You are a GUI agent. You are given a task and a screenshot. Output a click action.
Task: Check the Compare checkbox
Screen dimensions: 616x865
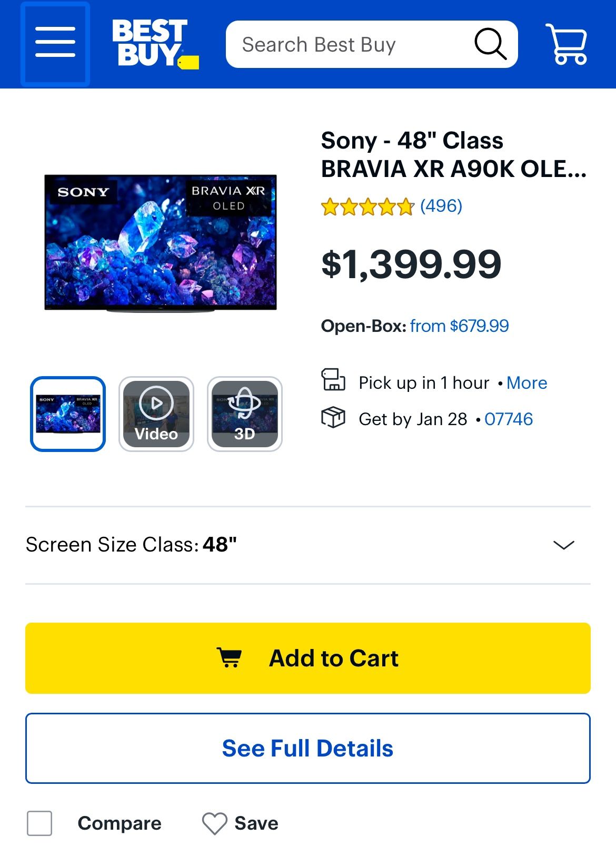tap(39, 822)
